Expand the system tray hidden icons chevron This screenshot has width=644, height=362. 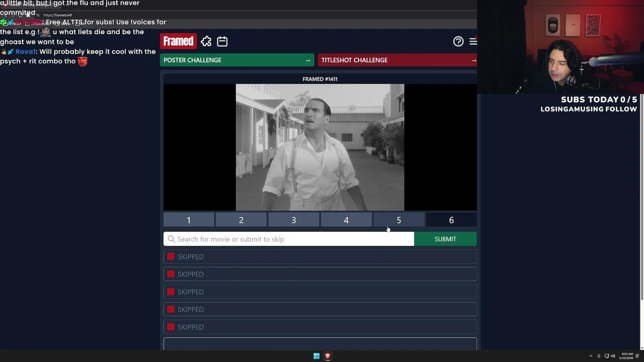point(591,356)
